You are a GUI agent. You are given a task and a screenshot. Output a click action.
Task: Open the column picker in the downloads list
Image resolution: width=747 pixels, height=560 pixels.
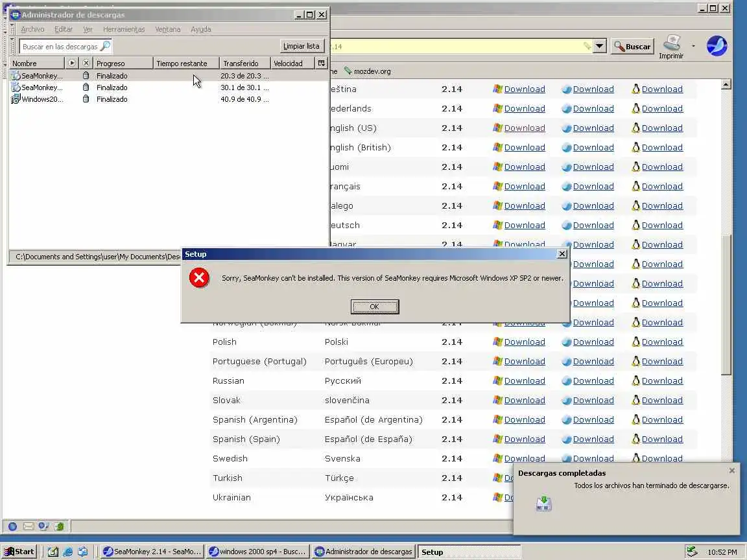pos(322,63)
